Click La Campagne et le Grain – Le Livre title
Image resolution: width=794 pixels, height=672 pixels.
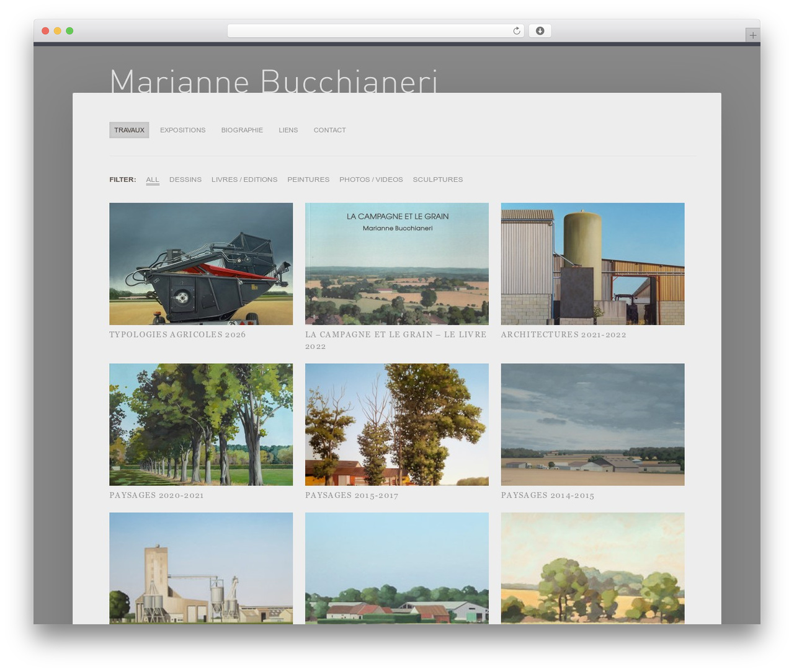396,340
